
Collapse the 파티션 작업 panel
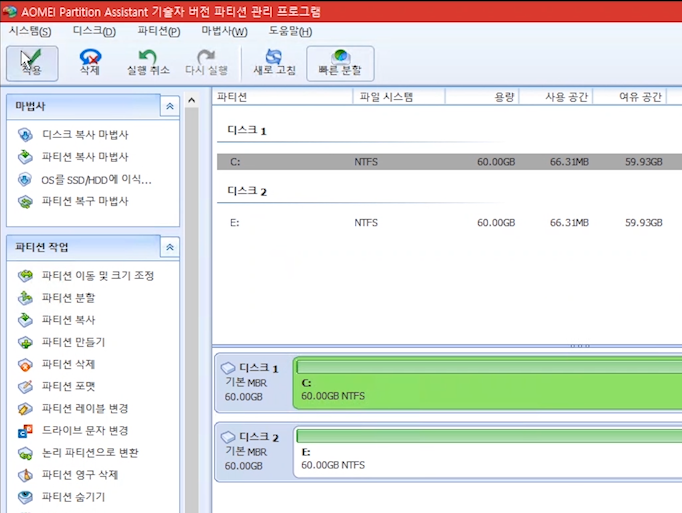(170, 247)
